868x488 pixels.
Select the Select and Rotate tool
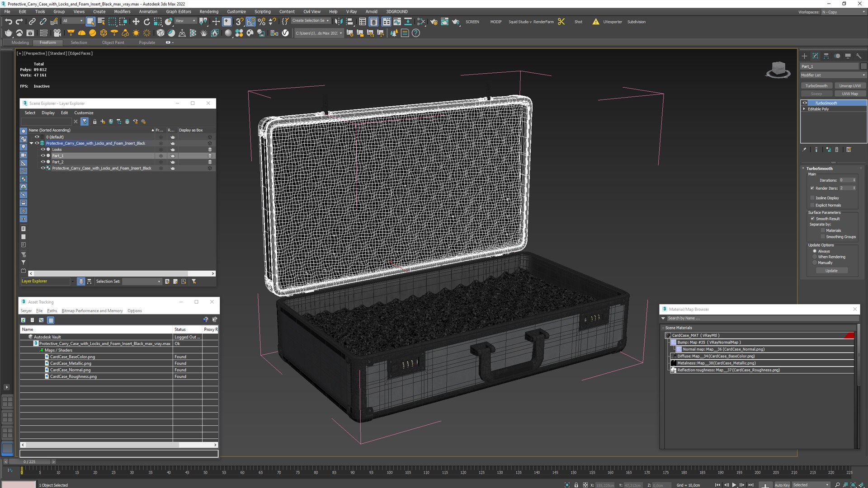146,21
